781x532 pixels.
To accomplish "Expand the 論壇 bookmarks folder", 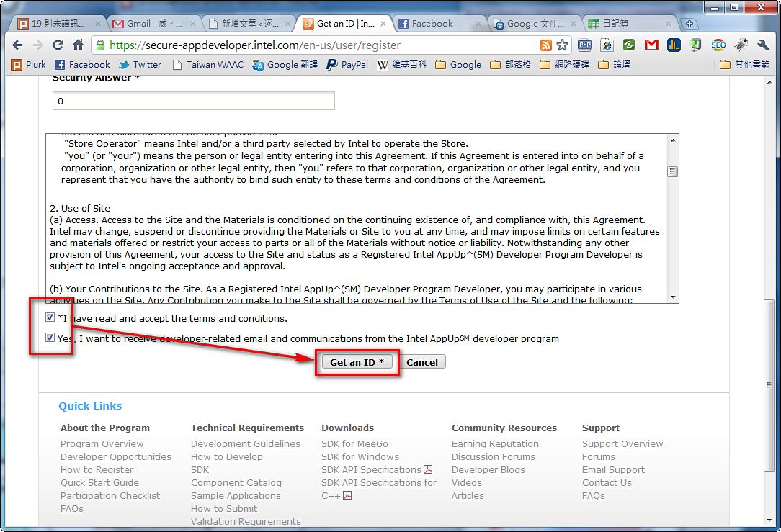I will (614, 65).
